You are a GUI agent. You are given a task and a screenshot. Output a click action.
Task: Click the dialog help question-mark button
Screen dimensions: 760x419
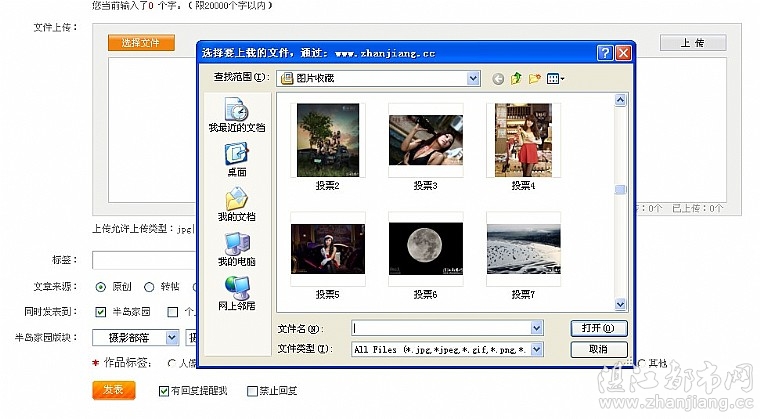click(x=605, y=51)
